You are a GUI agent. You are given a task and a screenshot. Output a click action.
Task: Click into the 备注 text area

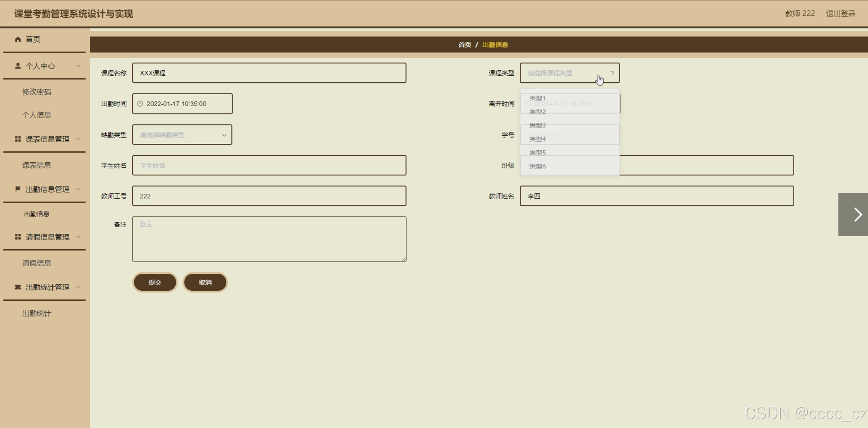point(269,239)
